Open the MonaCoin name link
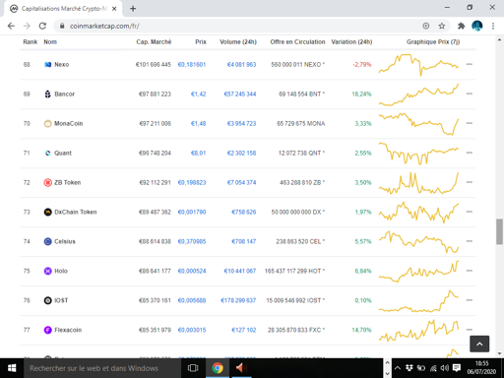The image size is (504, 378). (69, 124)
